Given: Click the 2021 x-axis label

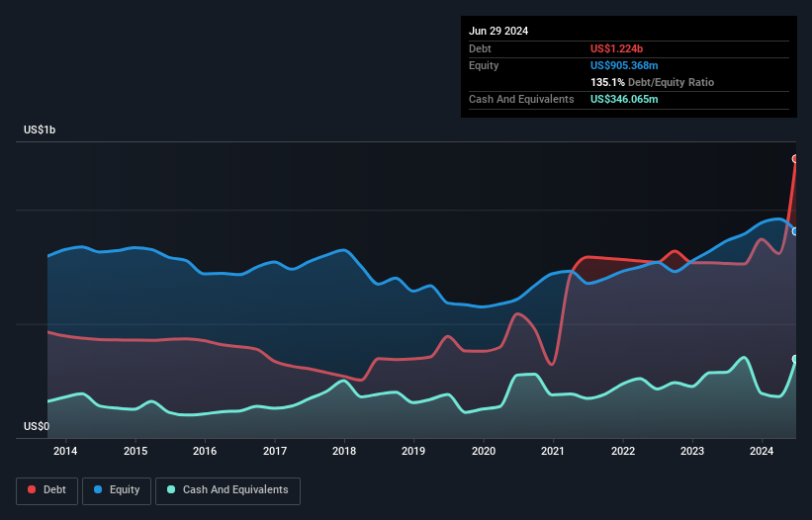Looking at the screenshot, I should pyautogui.click(x=553, y=451).
